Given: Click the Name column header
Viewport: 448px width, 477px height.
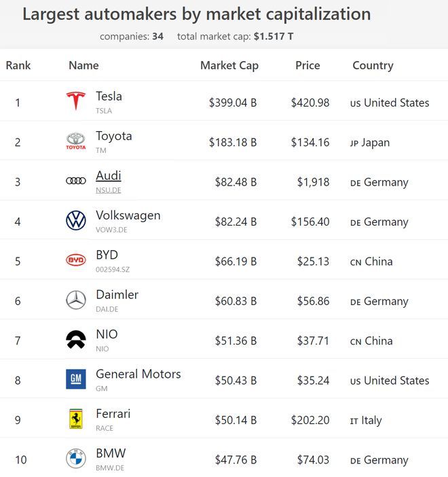Looking at the screenshot, I should point(83,65).
